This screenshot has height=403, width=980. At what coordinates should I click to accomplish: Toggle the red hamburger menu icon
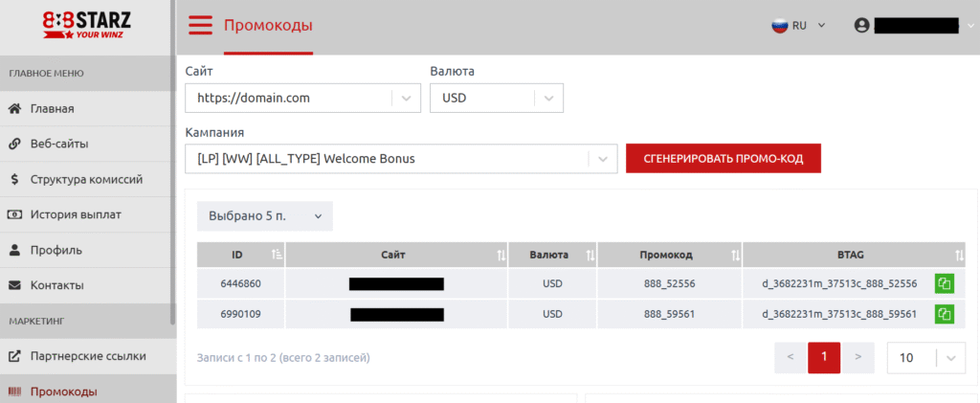(x=201, y=25)
